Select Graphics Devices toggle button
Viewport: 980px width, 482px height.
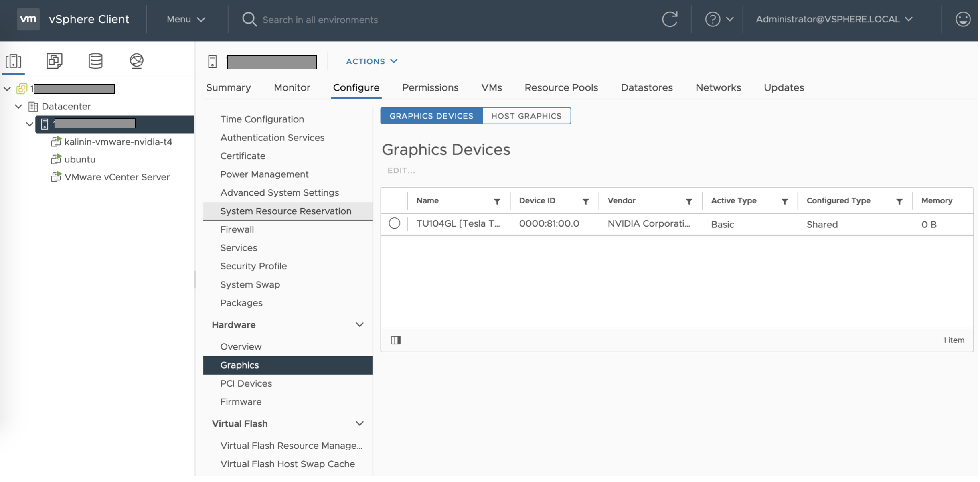pyautogui.click(x=432, y=116)
